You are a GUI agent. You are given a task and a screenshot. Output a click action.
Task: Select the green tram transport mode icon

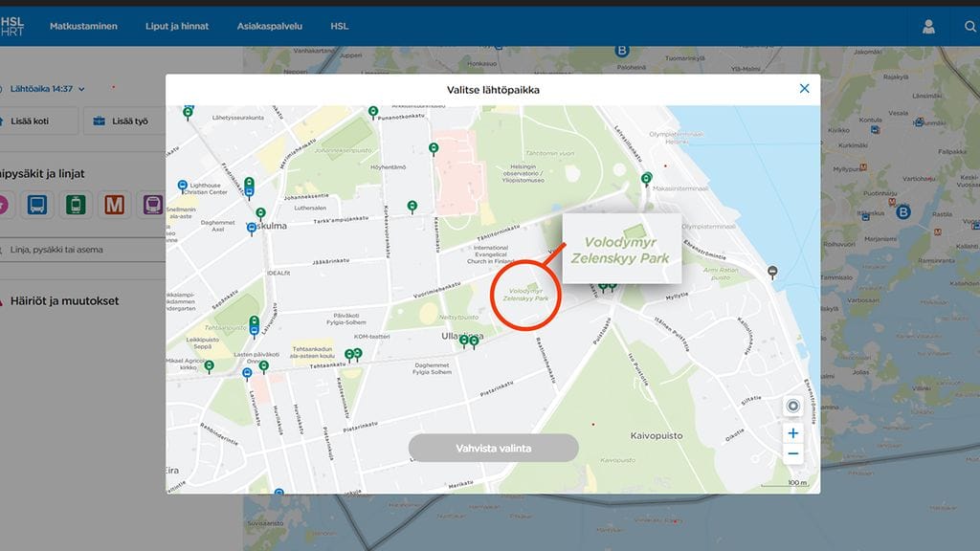[76, 204]
